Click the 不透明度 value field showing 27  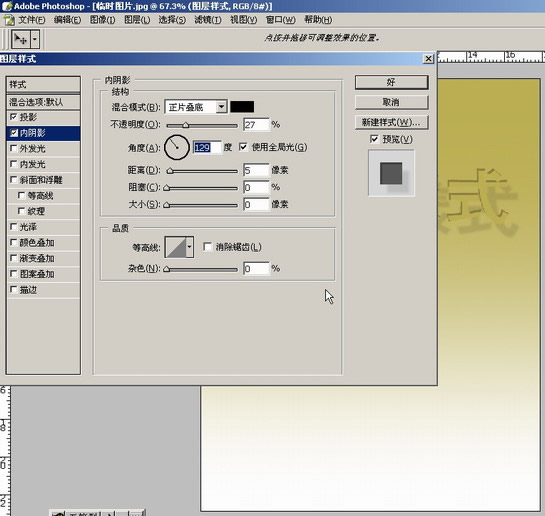(x=256, y=124)
